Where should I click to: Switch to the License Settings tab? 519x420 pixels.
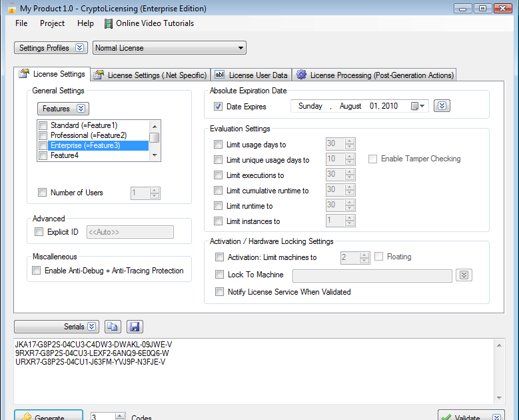click(x=52, y=74)
